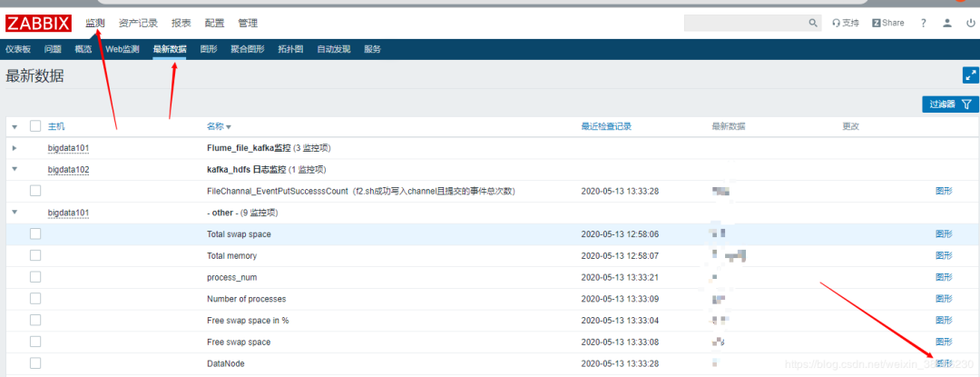This screenshot has width=980, height=377.
Task: Click the process_num item name
Action: click(x=232, y=277)
